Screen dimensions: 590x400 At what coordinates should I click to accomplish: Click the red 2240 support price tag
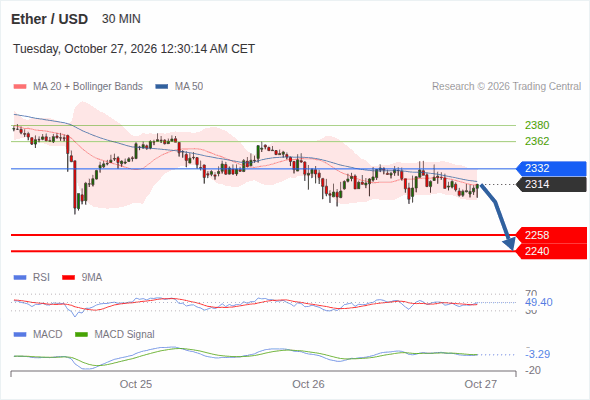coord(551,251)
